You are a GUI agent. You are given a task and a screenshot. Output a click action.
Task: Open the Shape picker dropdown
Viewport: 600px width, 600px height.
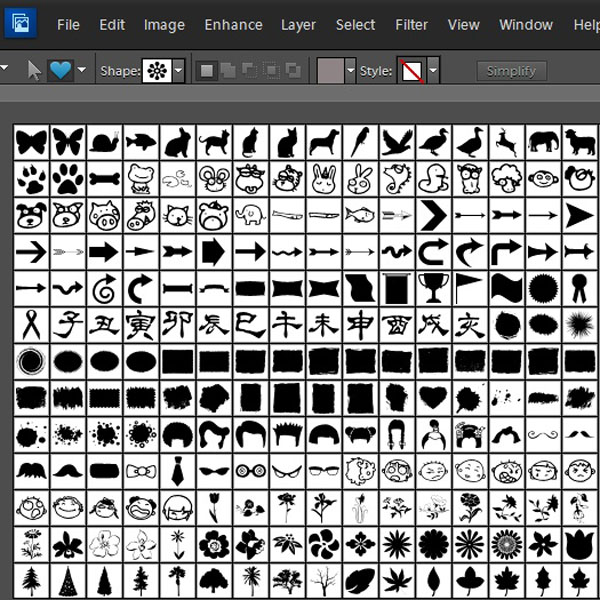click(x=178, y=71)
